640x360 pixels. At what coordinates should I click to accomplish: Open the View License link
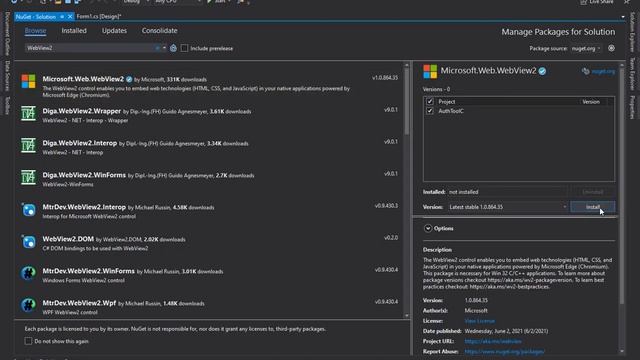click(x=480, y=321)
